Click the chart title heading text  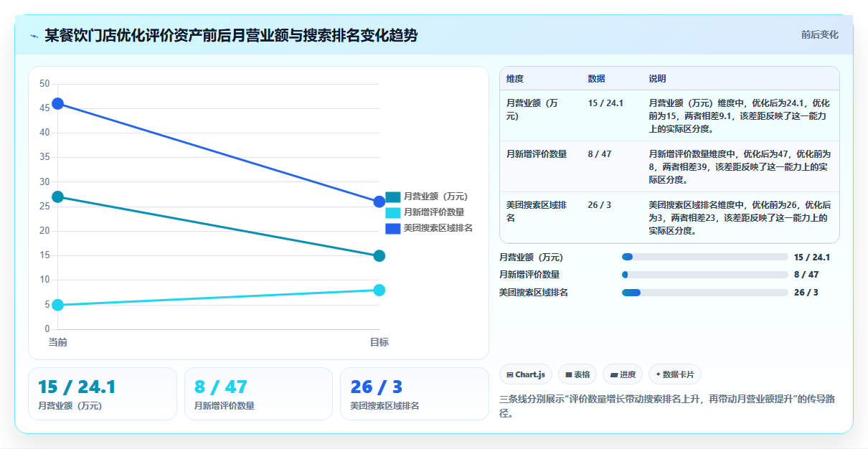click(x=231, y=35)
